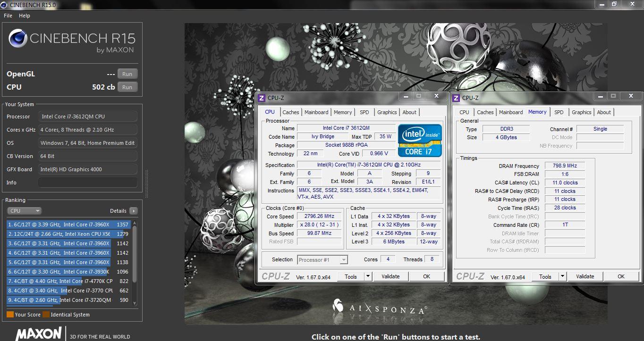Click OK in right CPU-Z window

pos(621,277)
